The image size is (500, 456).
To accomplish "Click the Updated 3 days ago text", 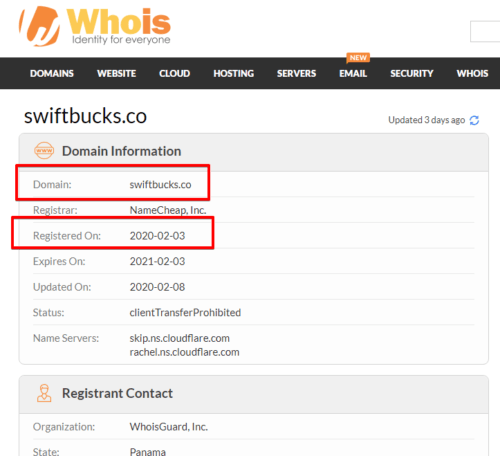I will pos(426,120).
